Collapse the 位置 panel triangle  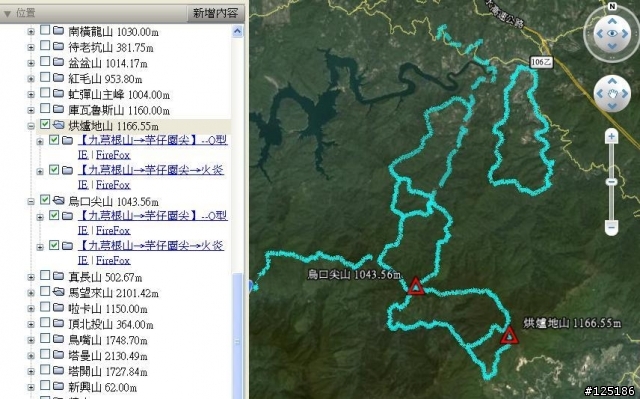pos(7,14)
